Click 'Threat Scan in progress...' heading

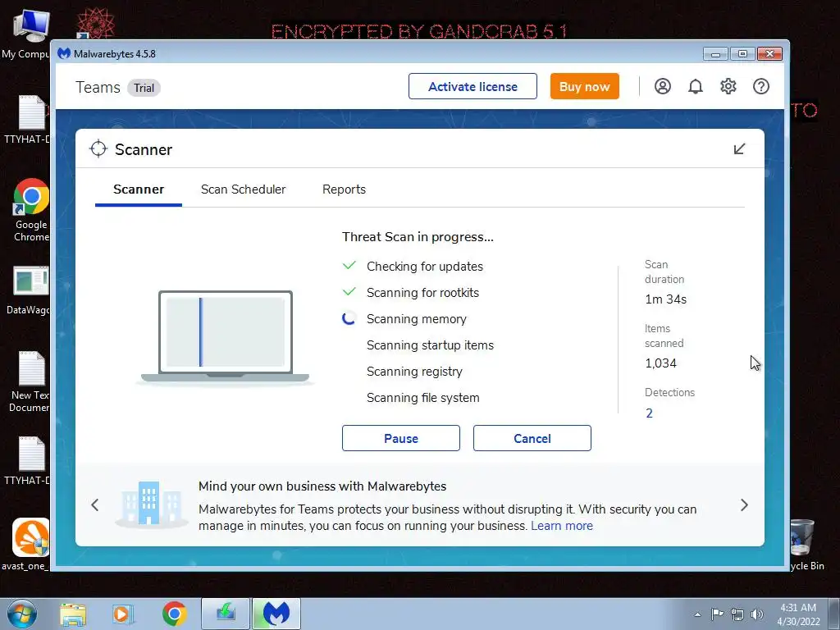[x=418, y=237]
